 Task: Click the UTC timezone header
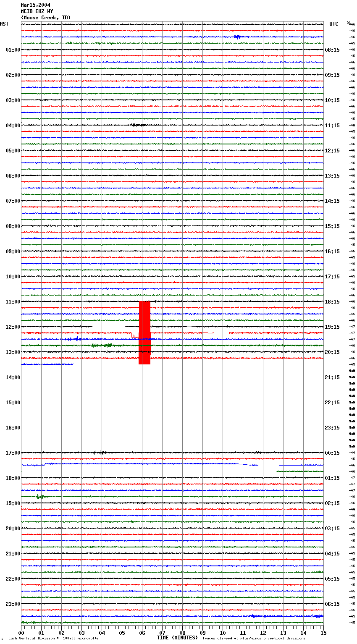click(x=334, y=24)
